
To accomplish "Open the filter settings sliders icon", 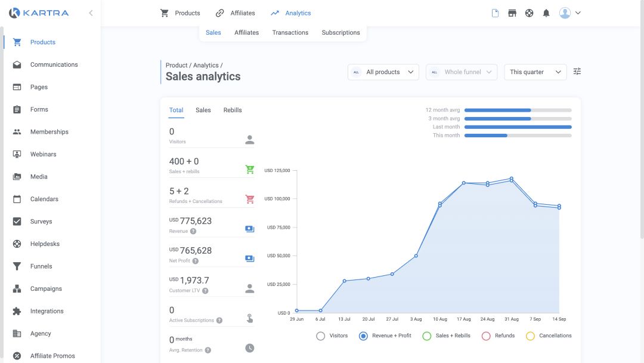I will (x=577, y=72).
